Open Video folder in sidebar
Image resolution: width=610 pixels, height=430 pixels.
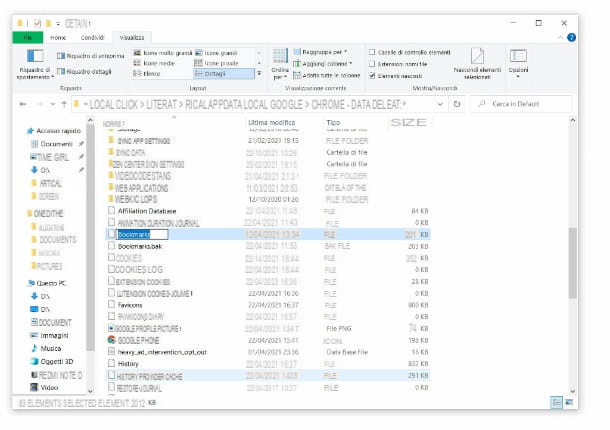[44, 388]
